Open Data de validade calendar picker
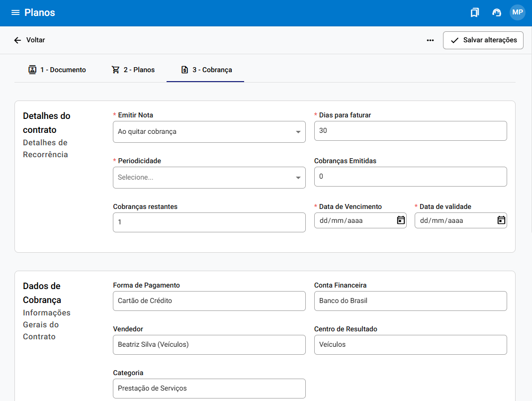The width and height of the screenshot is (532, 401). (x=501, y=220)
